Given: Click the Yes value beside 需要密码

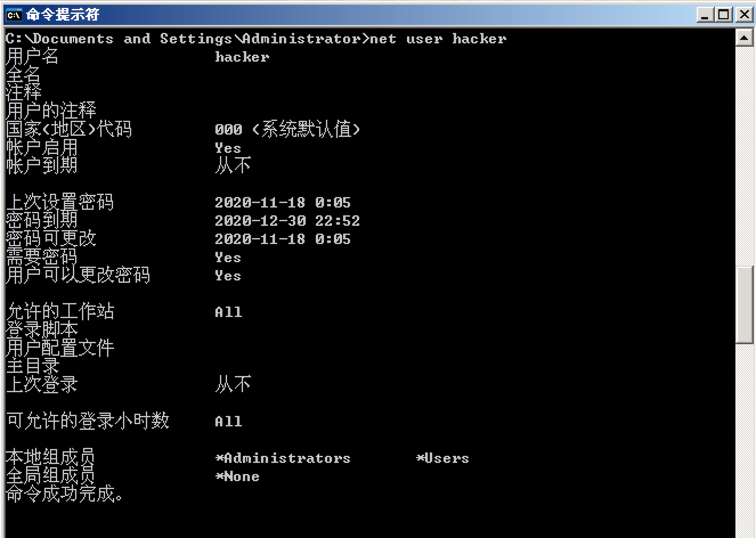Looking at the screenshot, I should (x=228, y=258).
